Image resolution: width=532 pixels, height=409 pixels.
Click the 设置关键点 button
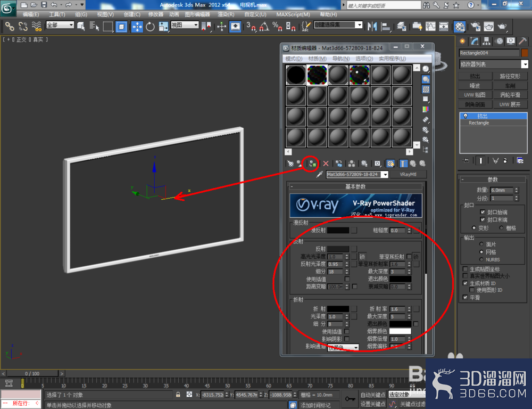point(373,404)
